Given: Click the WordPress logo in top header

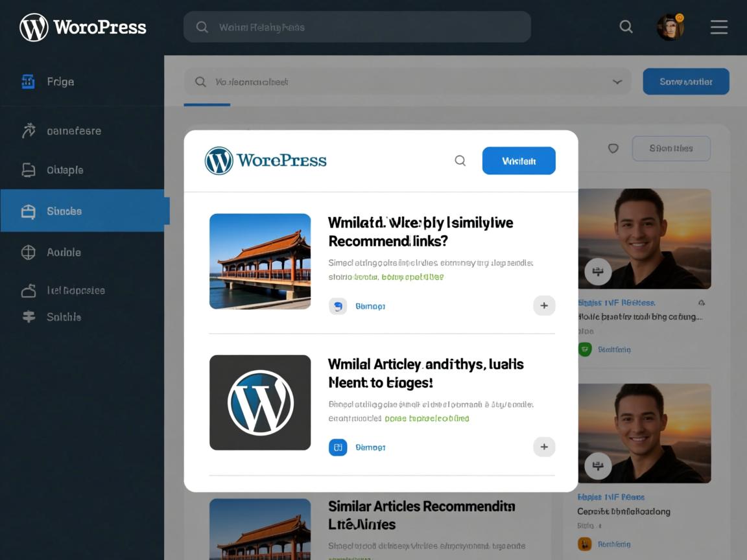Looking at the screenshot, I should (34, 27).
